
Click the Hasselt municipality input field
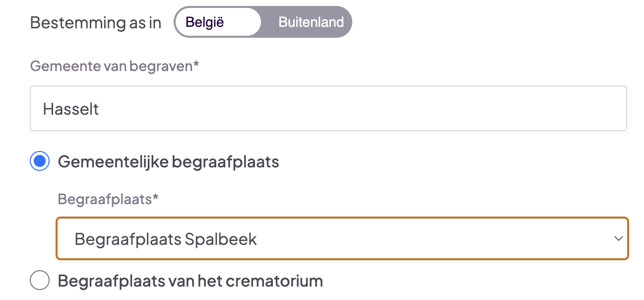click(x=328, y=108)
